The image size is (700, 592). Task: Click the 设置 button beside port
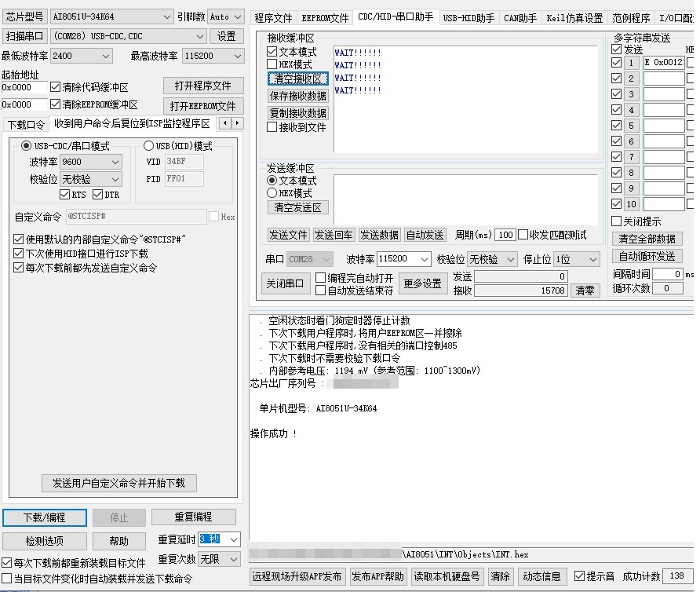(x=226, y=36)
